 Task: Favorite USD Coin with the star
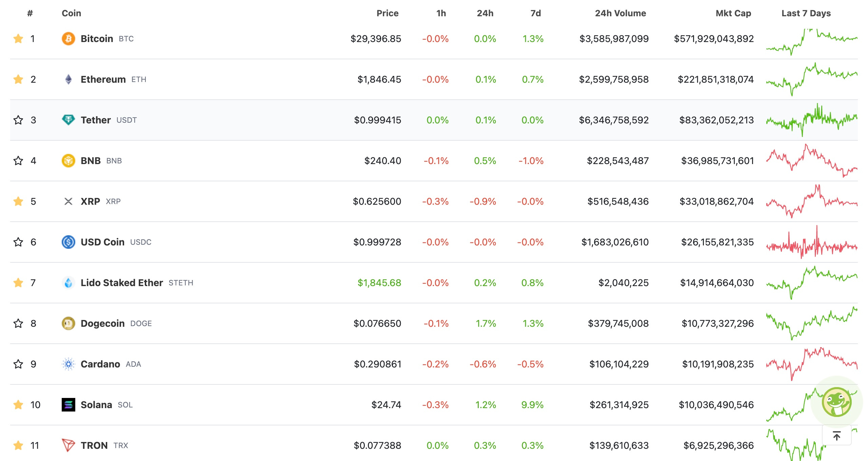pos(18,242)
